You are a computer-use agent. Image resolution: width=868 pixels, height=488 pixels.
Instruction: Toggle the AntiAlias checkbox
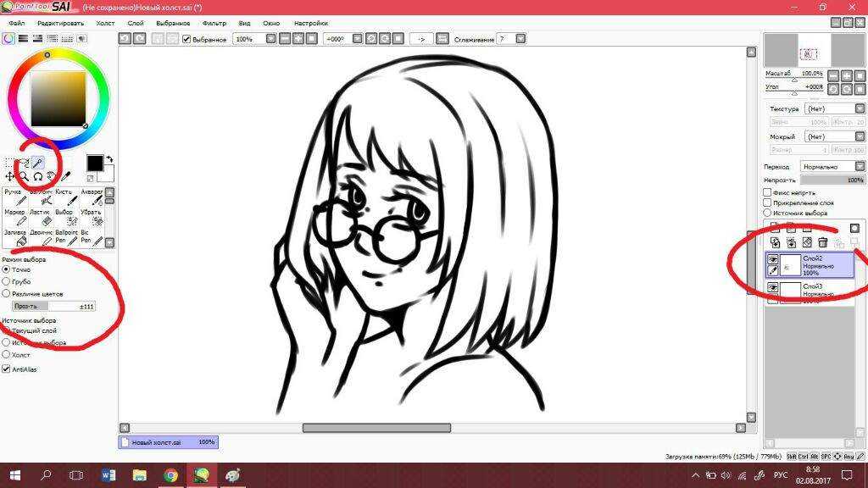[x=7, y=369]
